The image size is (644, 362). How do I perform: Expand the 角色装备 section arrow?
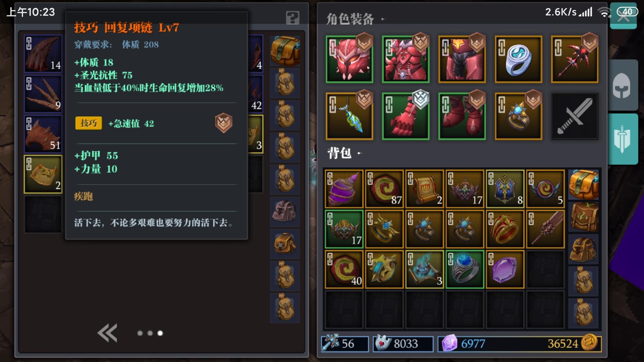tap(383, 19)
